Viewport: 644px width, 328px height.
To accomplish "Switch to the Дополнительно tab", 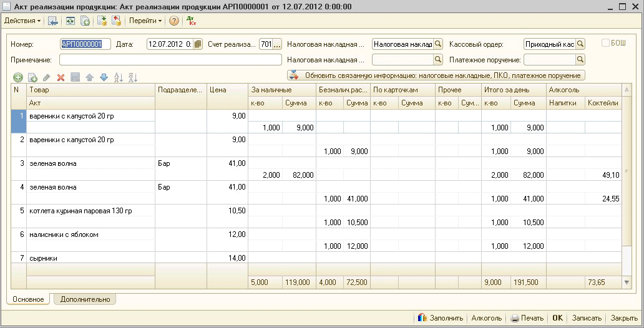I will point(85,299).
